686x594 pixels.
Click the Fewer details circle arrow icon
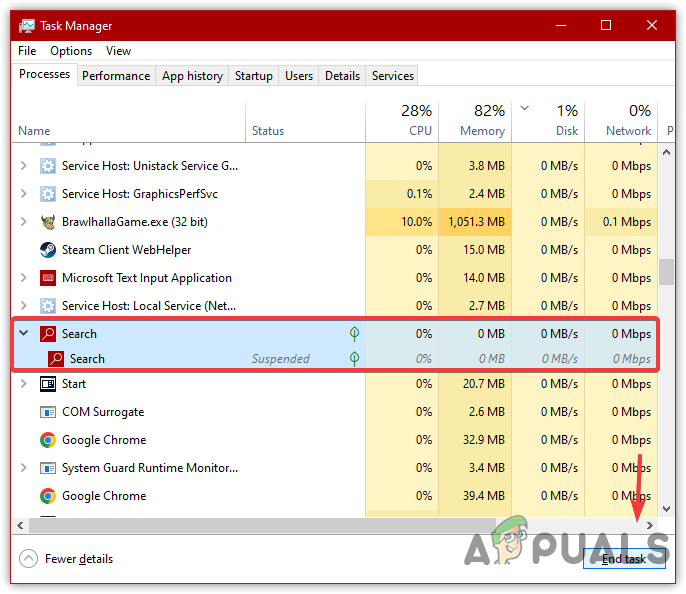click(28, 559)
